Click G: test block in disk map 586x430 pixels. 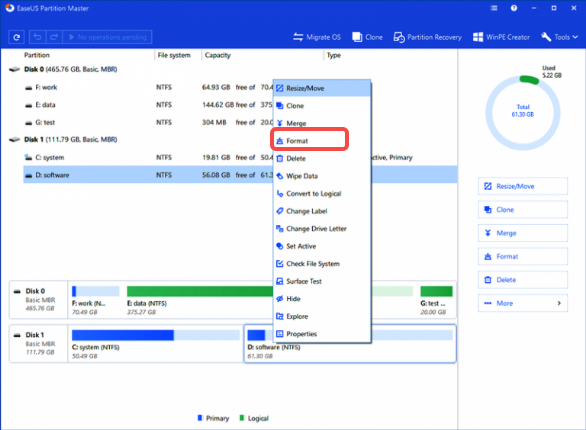[436, 300]
